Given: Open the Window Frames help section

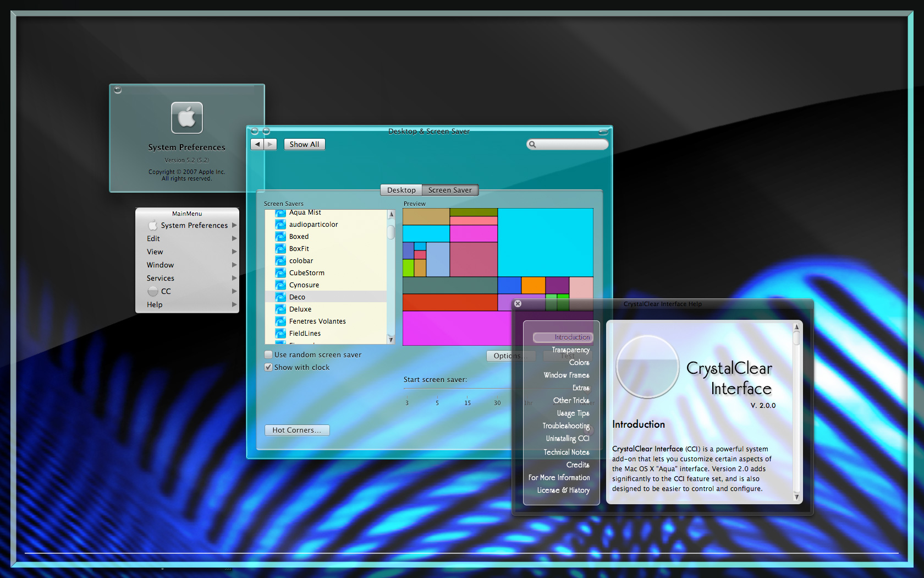Looking at the screenshot, I should click(x=566, y=375).
